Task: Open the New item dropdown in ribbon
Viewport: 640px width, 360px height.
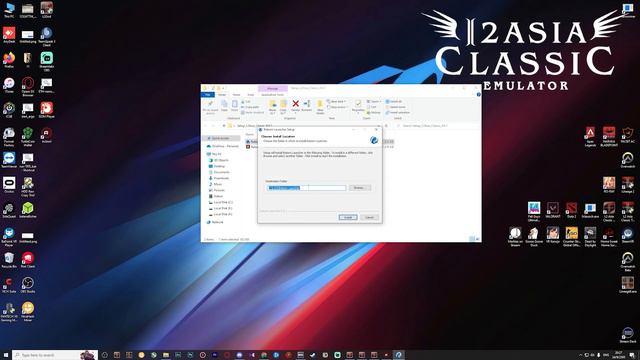Action: (x=337, y=102)
